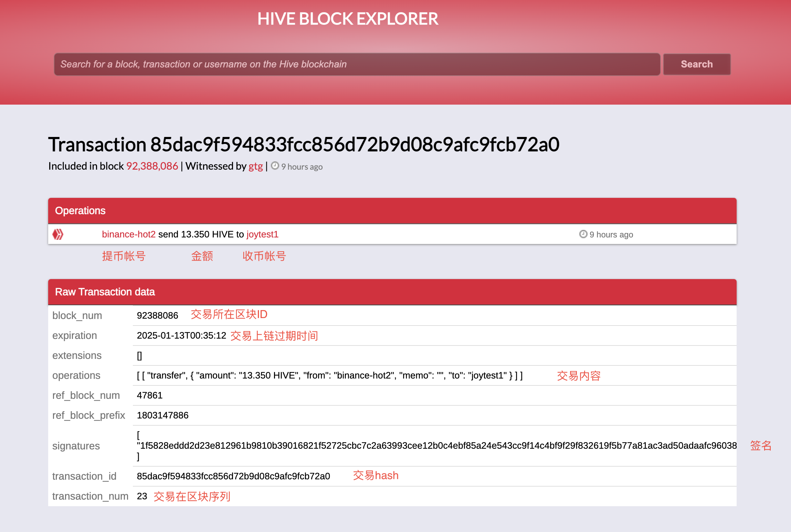This screenshot has width=791, height=532.
Task: Click the HIVE BLOCK EXPLORER title
Action: (x=348, y=19)
